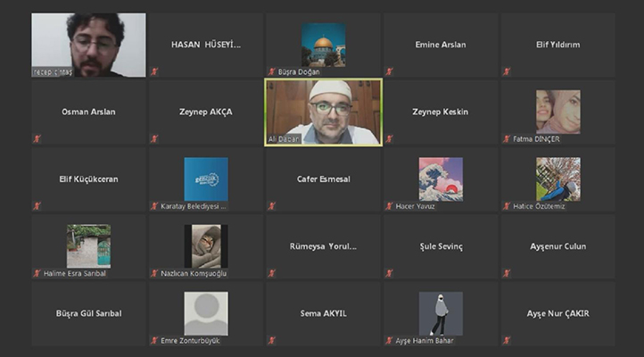Click muted mic icon beside Emre Zonturbüyük
Viewport: 644px width, 357px height.
(154, 340)
